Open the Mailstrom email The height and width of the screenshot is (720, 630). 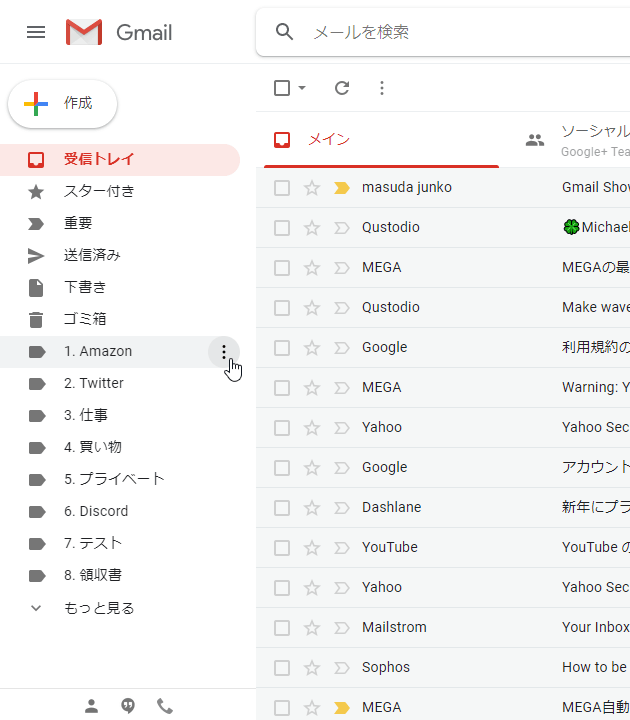pyautogui.click(x=443, y=628)
